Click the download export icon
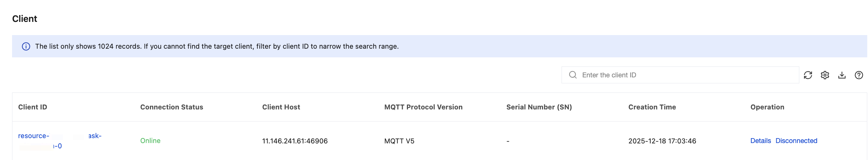Image resolution: width=868 pixels, height=160 pixels. point(842,75)
